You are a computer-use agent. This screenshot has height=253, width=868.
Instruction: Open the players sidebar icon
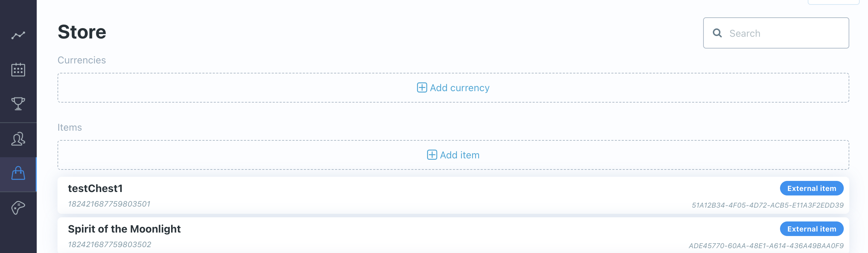click(x=18, y=139)
